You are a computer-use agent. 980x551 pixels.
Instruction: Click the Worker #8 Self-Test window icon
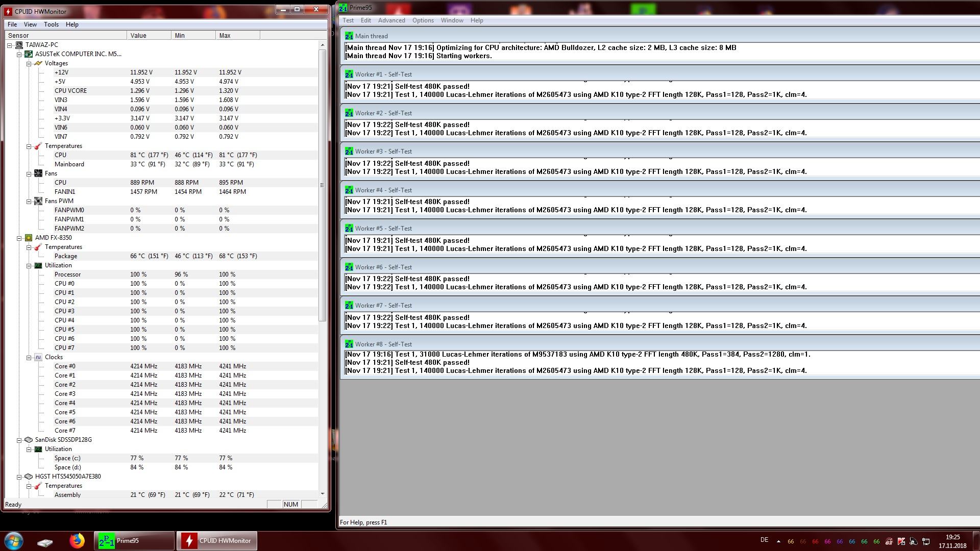[349, 344]
